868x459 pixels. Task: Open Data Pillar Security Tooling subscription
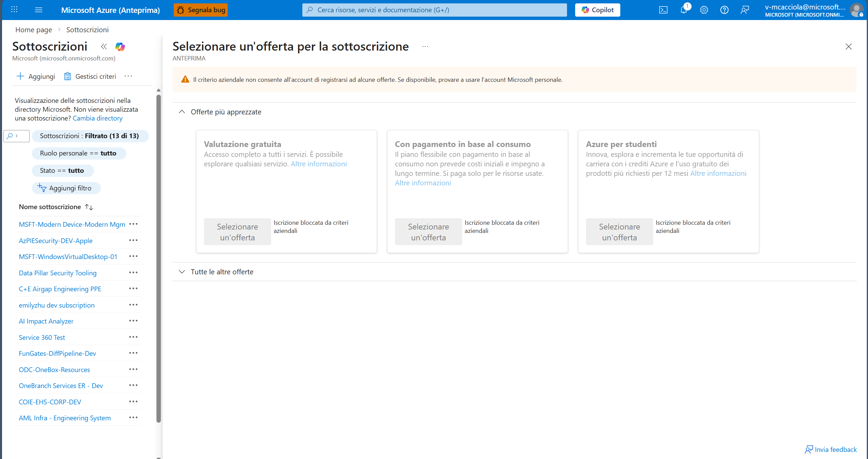click(58, 273)
